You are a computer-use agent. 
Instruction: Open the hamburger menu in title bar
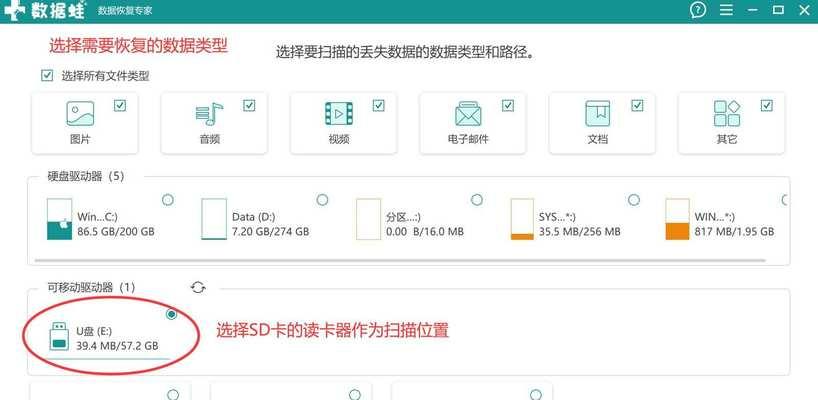tap(726, 10)
